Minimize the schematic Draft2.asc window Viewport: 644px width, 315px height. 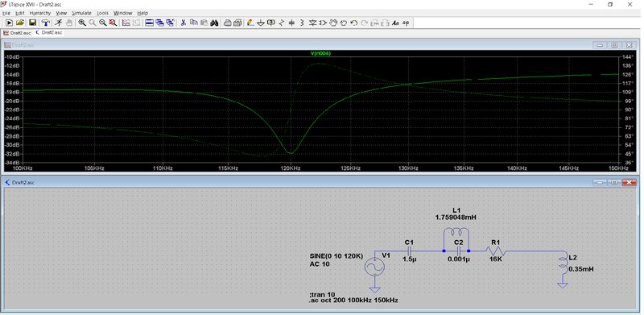600,182
